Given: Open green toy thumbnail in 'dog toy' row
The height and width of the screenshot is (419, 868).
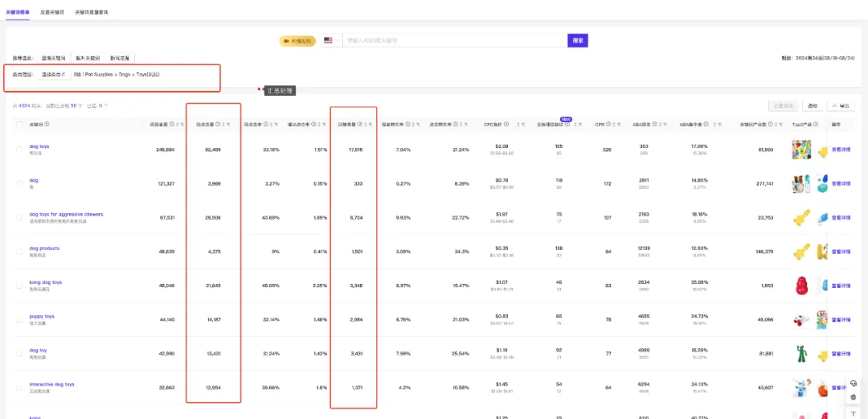Looking at the screenshot, I should point(801,353).
